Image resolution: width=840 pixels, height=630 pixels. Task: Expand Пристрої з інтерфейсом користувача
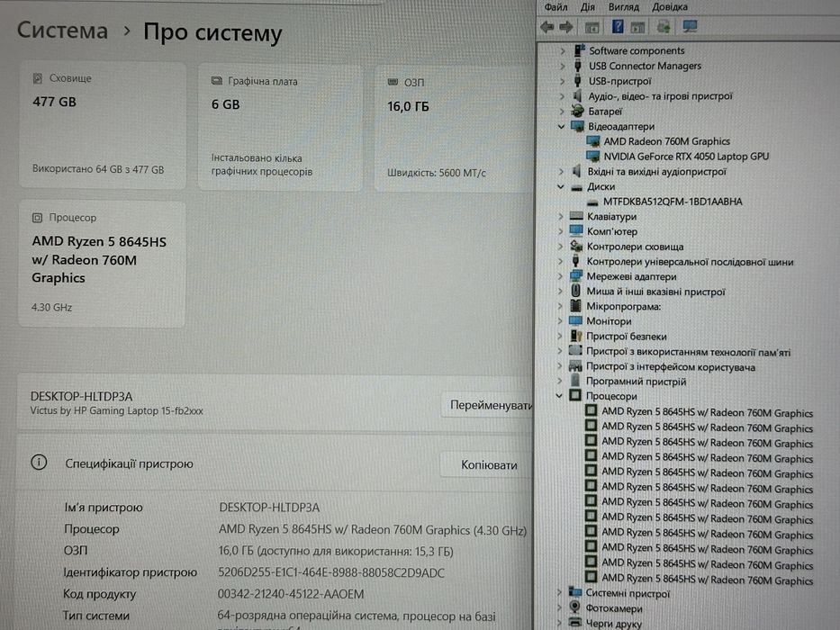point(560,366)
